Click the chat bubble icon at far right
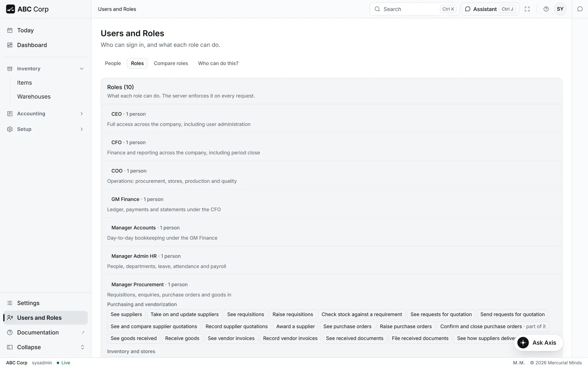588x368 pixels. click(580, 9)
